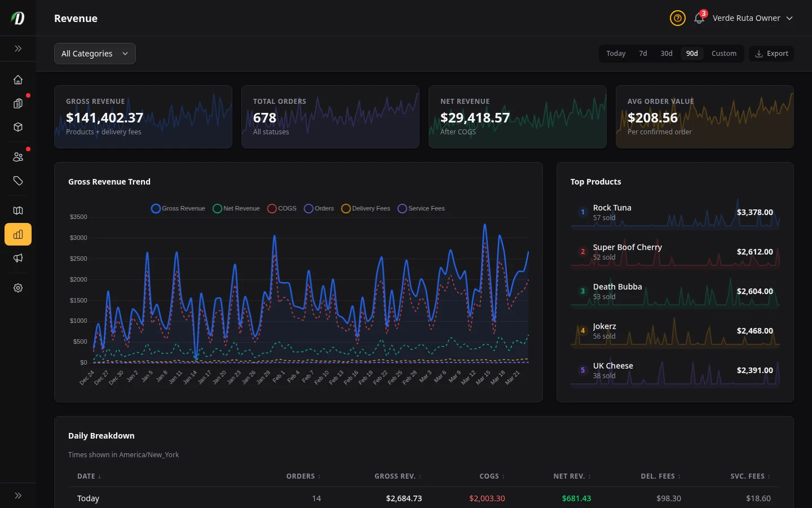The image size is (812, 508).
Task: Open the Home dashboard from the sidebar
Action: (x=18, y=80)
